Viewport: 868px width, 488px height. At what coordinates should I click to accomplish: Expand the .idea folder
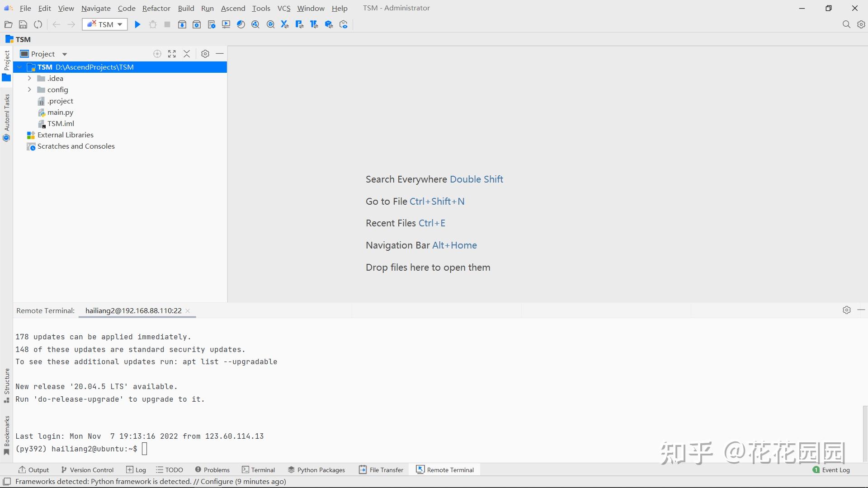tap(29, 78)
